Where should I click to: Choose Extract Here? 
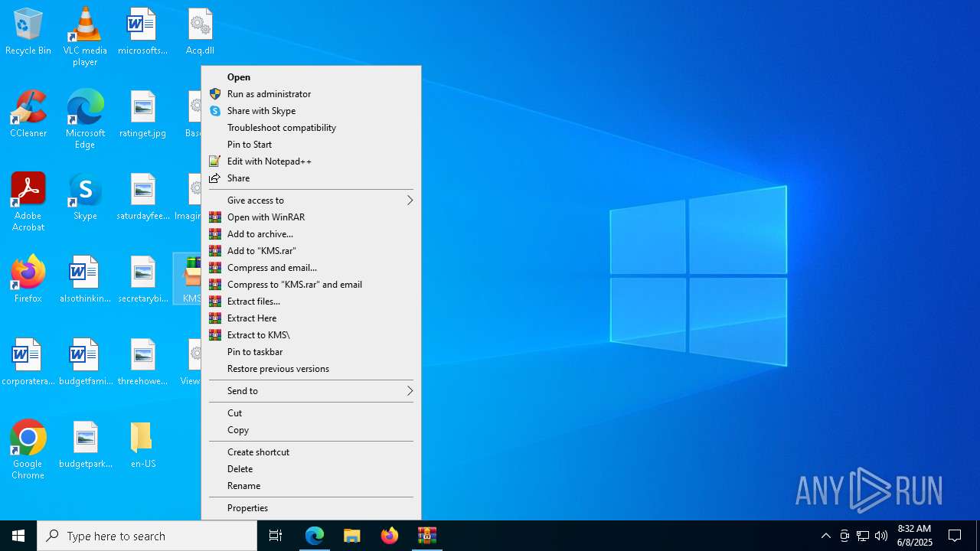coord(311,318)
